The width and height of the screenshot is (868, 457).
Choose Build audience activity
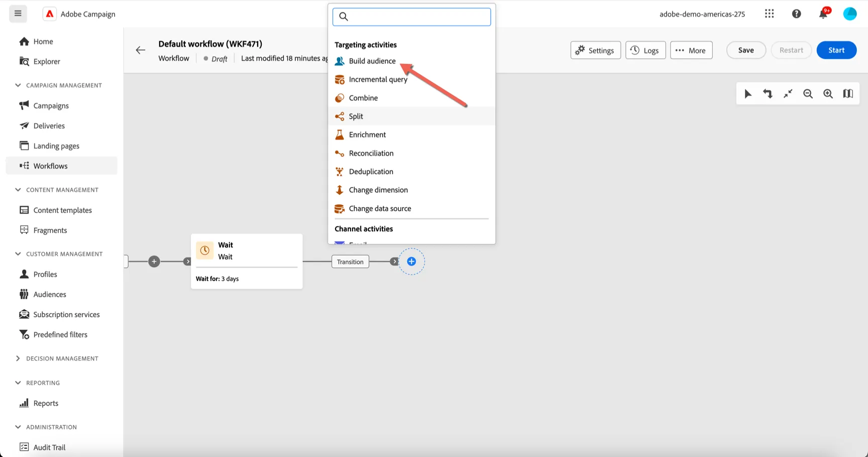[411, 61]
